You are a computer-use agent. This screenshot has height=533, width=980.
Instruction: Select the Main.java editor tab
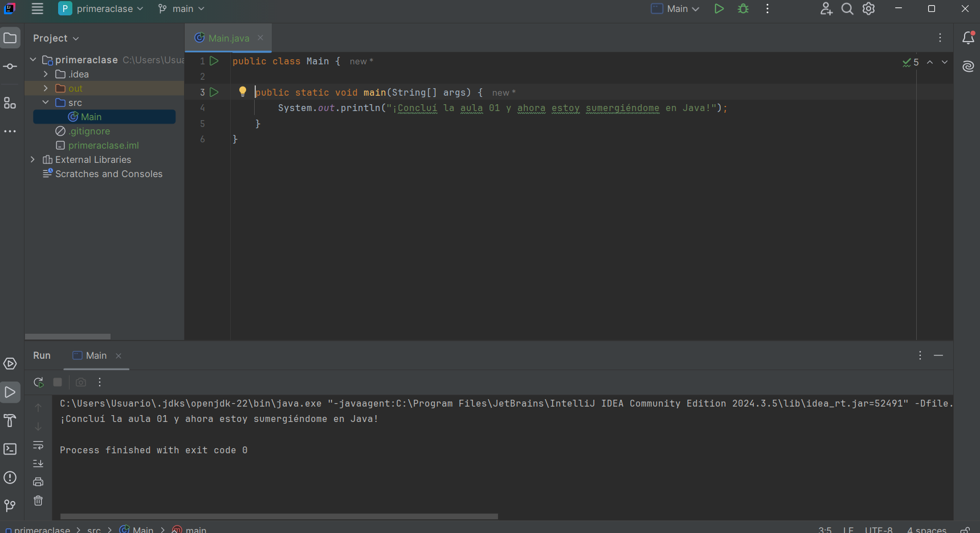pyautogui.click(x=228, y=38)
